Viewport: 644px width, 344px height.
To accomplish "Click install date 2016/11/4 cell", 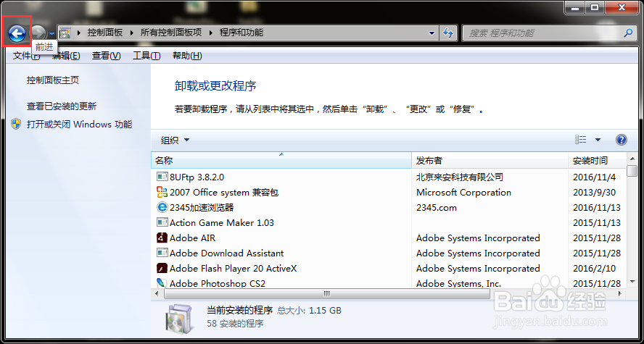I will tap(594, 177).
